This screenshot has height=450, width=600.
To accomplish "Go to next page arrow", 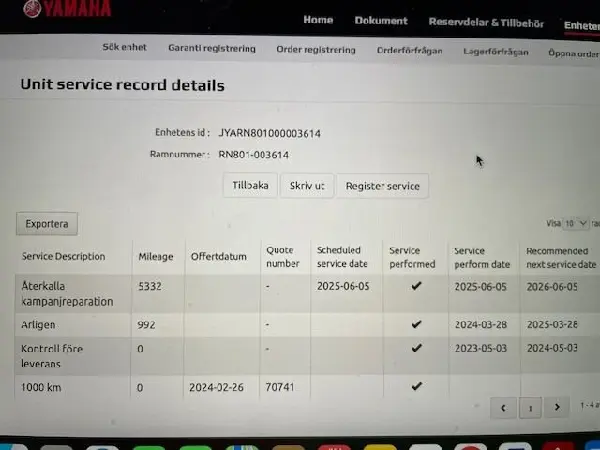I will (557, 407).
